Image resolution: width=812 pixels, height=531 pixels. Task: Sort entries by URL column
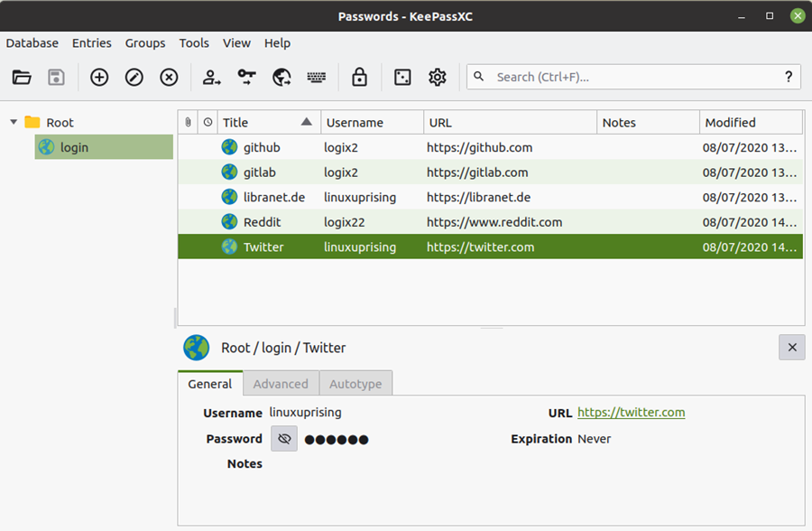coord(510,123)
